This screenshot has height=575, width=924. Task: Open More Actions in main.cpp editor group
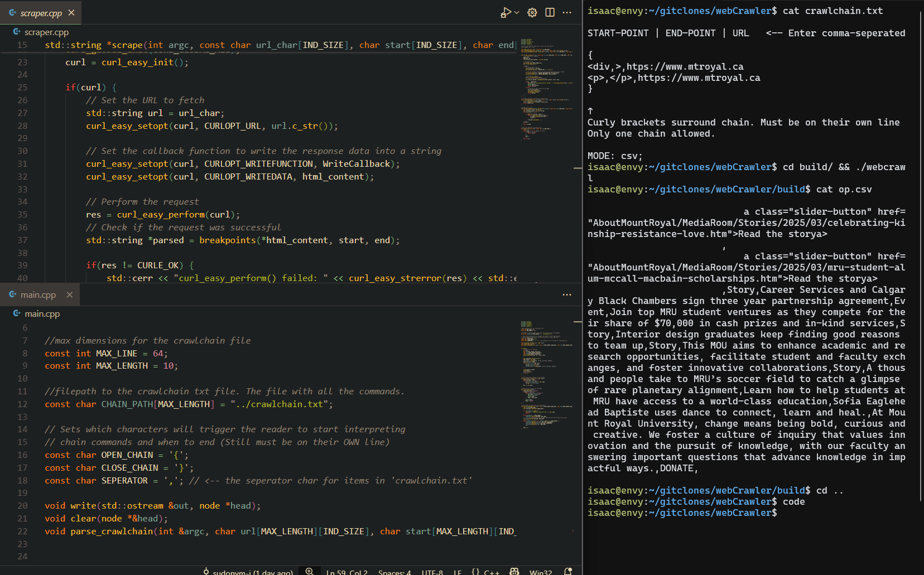[567, 294]
